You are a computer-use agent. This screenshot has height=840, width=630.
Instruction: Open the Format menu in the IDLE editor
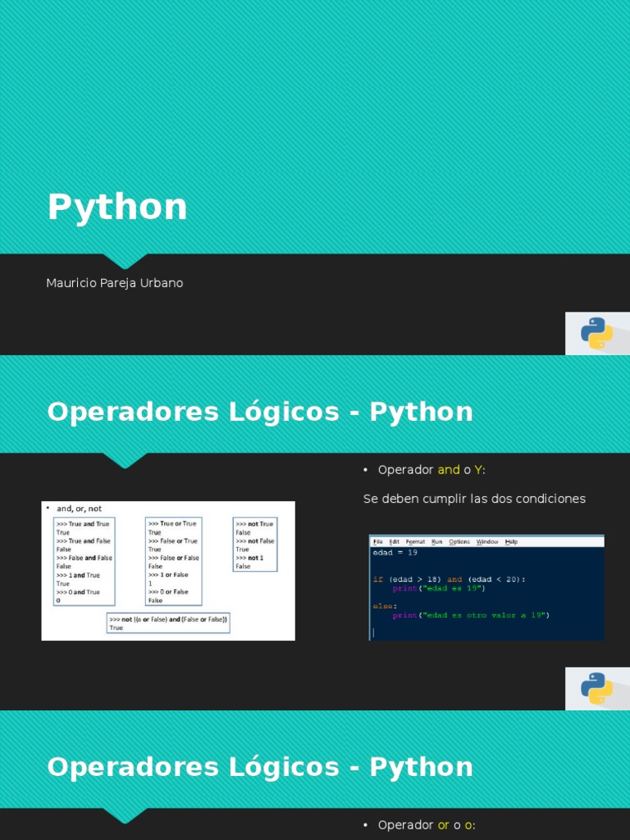click(415, 541)
